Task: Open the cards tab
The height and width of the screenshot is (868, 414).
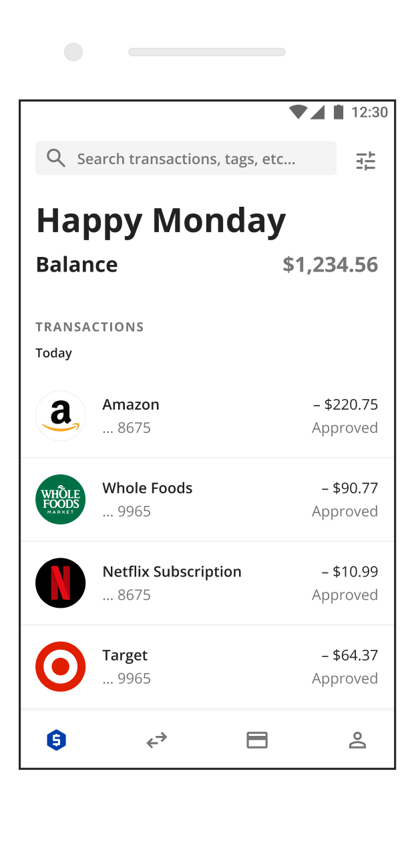Action: pyautogui.click(x=257, y=740)
